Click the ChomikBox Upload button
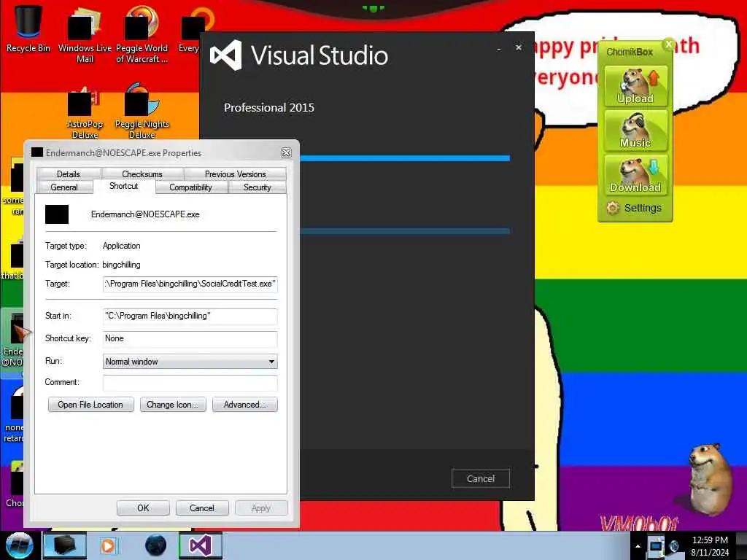The height and width of the screenshot is (560, 747). pyautogui.click(x=635, y=86)
